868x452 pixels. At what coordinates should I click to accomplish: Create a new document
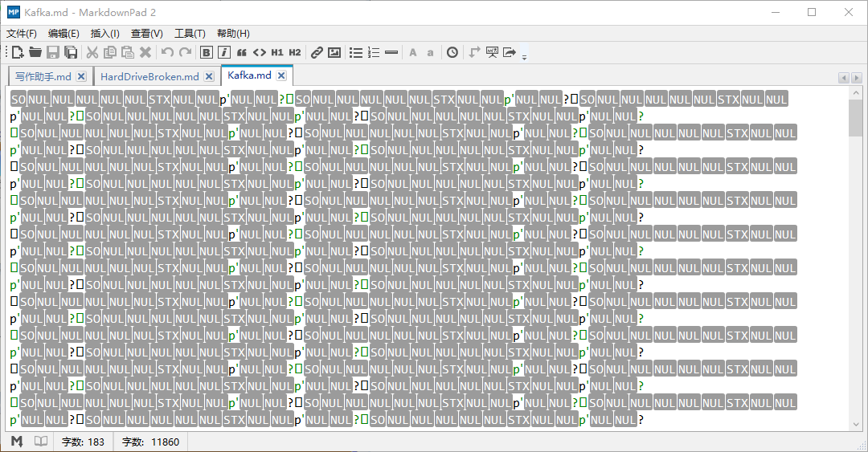pyautogui.click(x=18, y=52)
